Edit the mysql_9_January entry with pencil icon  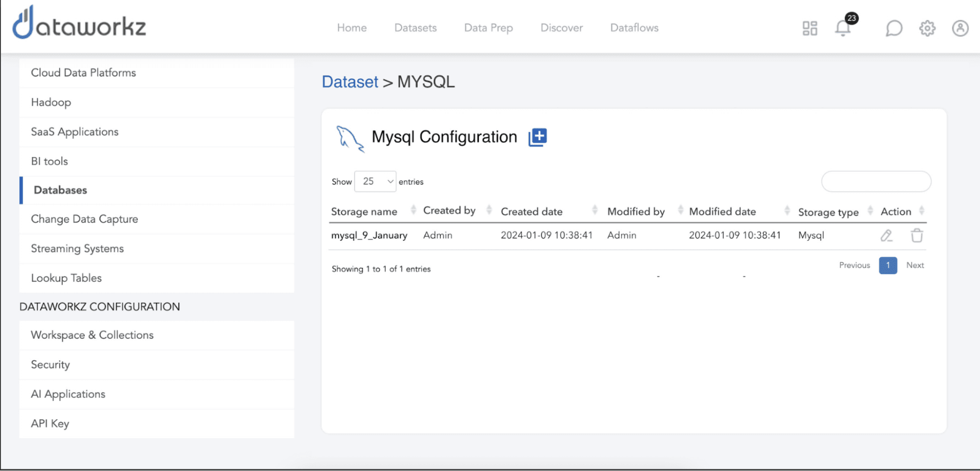click(x=886, y=236)
